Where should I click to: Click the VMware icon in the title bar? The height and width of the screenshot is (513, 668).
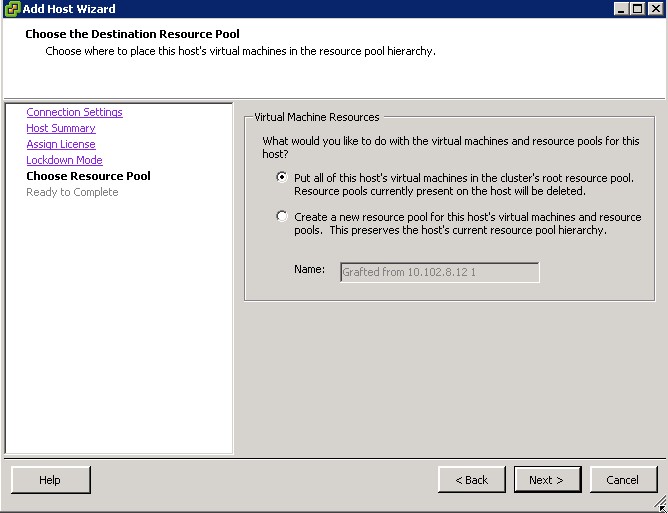(11, 9)
